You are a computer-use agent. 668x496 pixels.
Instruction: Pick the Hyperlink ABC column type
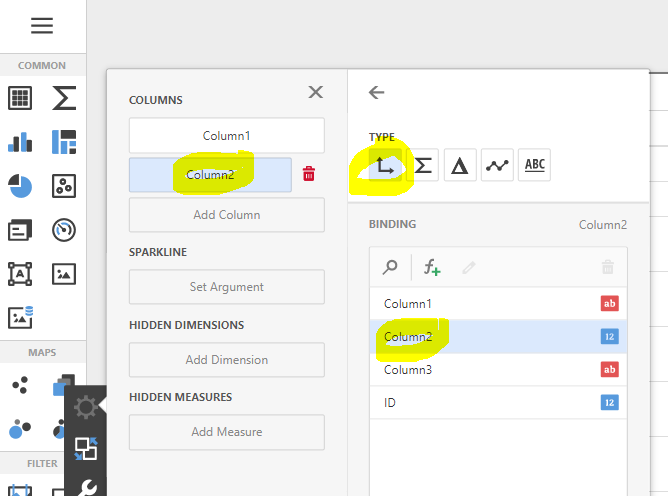536,166
